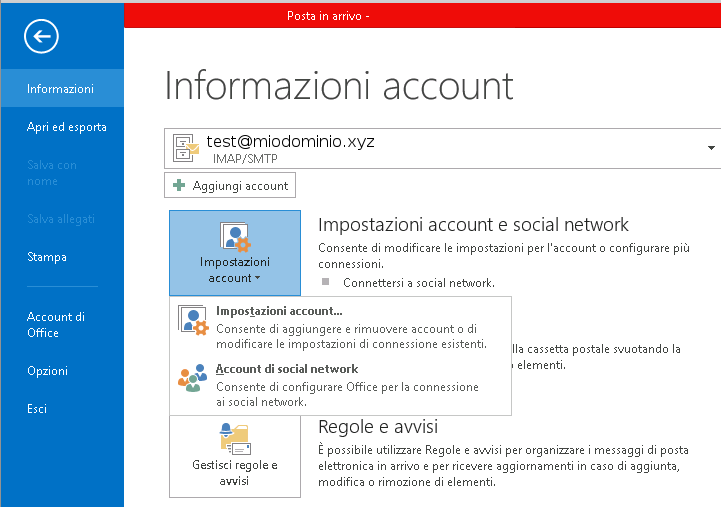The height and width of the screenshot is (507, 721).
Task: Click the test@miodominio.xyz account text
Action: [x=290, y=142]
